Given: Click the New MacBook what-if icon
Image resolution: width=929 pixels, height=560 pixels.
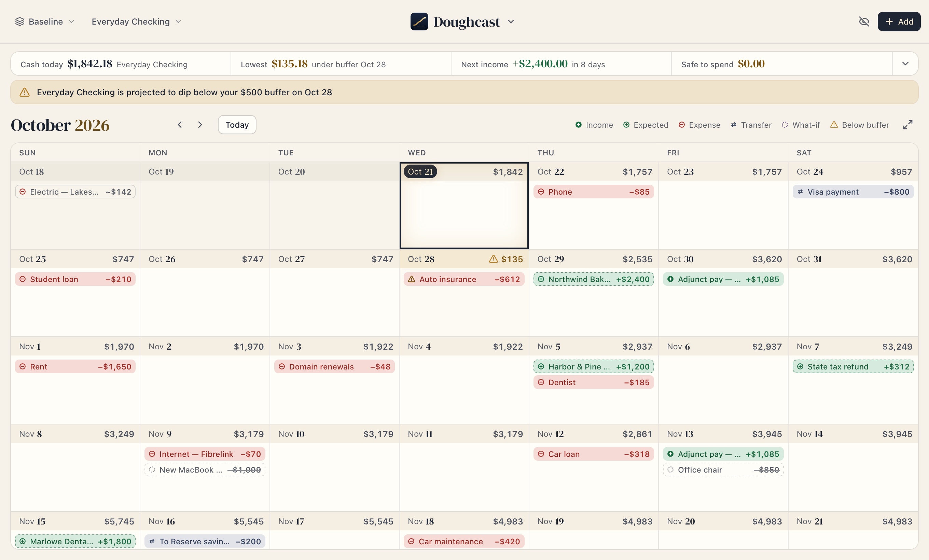Looking at the screenshot, I should pyautogui.click(x=152, y=470).
